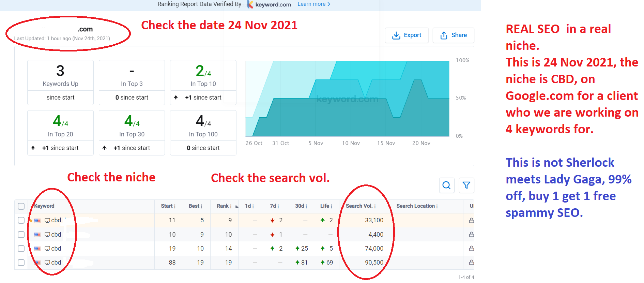Tick the checkbox for the 90,500 volume row
Screen dimensions: 644x283
point(21,263)
